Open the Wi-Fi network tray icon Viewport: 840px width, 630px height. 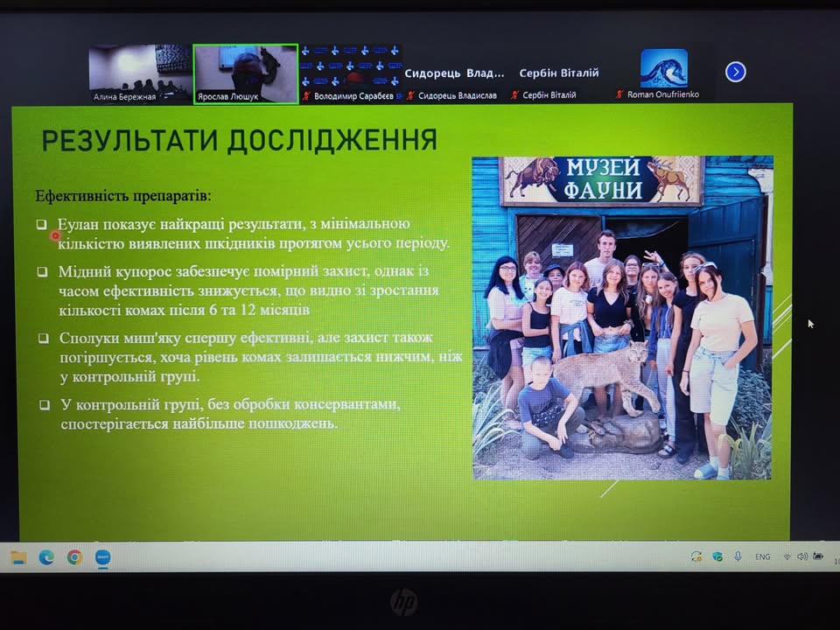tap(787, 557)
